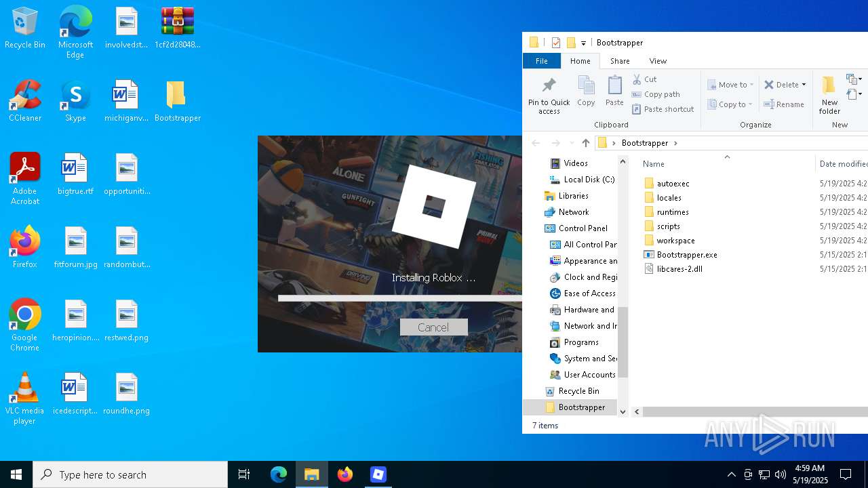This screenshot has width=868, height=488.
Task: Show hidden system tray icons
Action: coord(731,474)
